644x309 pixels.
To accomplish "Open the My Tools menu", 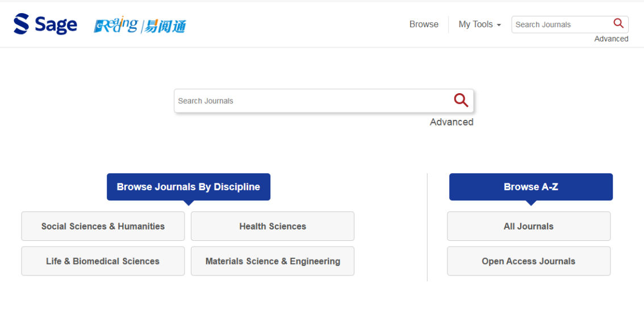I will click(x=475, y=24).
